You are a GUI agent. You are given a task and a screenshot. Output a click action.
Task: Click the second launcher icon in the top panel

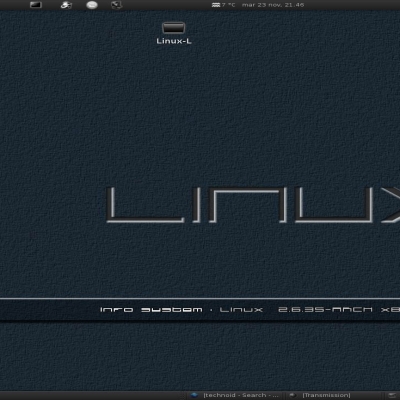point(66,5)
